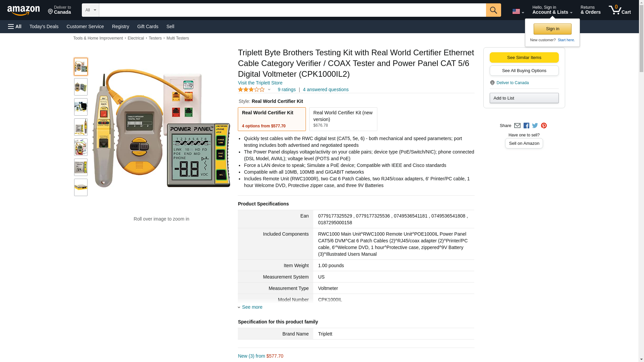Share product on Facebook icon
Viewport: 644px width, 362px height.
point(526,126)
